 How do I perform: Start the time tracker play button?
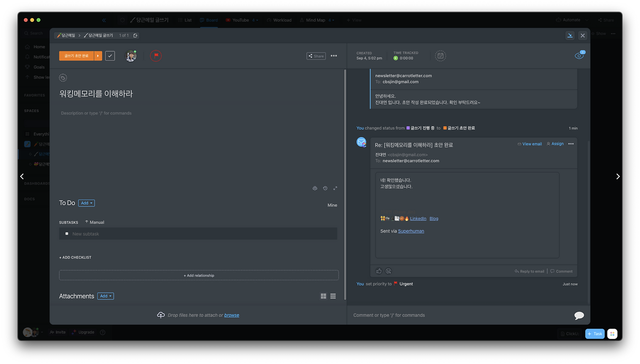coord(395,58)
